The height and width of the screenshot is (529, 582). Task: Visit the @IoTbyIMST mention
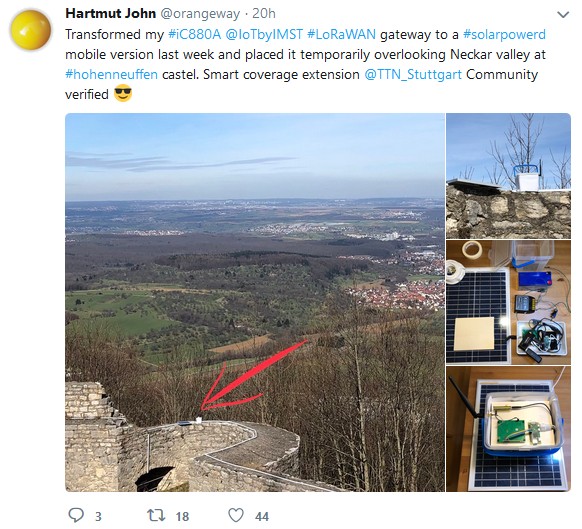264,35
